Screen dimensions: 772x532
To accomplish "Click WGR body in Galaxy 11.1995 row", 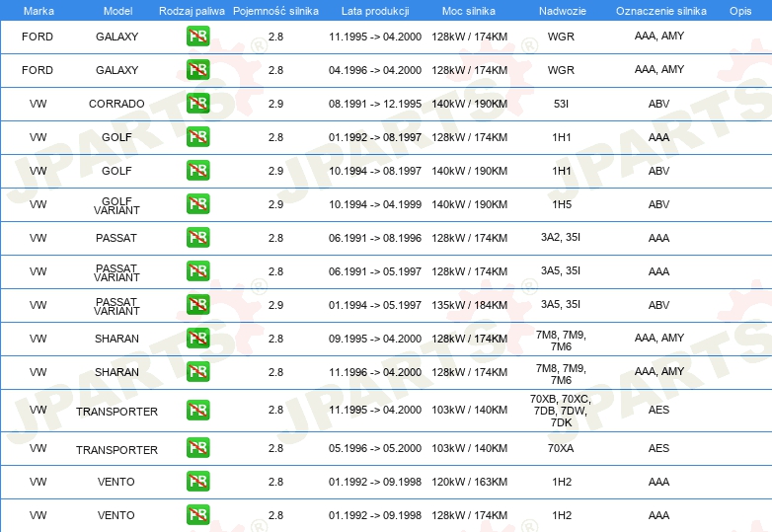I will click(x=561, y=37).
